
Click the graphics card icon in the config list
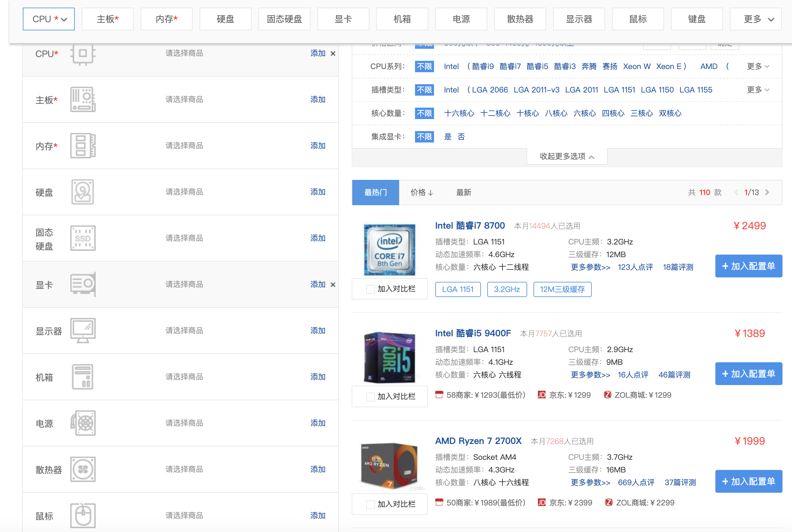coord(83,284)
